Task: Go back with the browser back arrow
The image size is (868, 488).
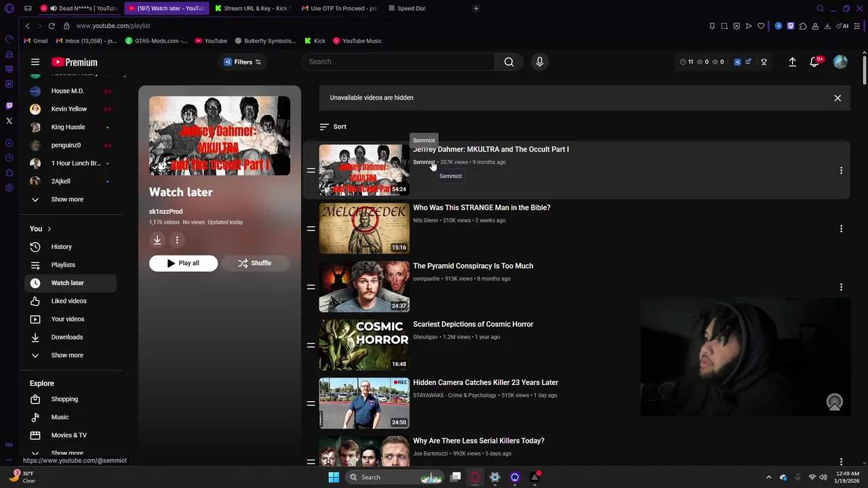Action: coord(27,26)
